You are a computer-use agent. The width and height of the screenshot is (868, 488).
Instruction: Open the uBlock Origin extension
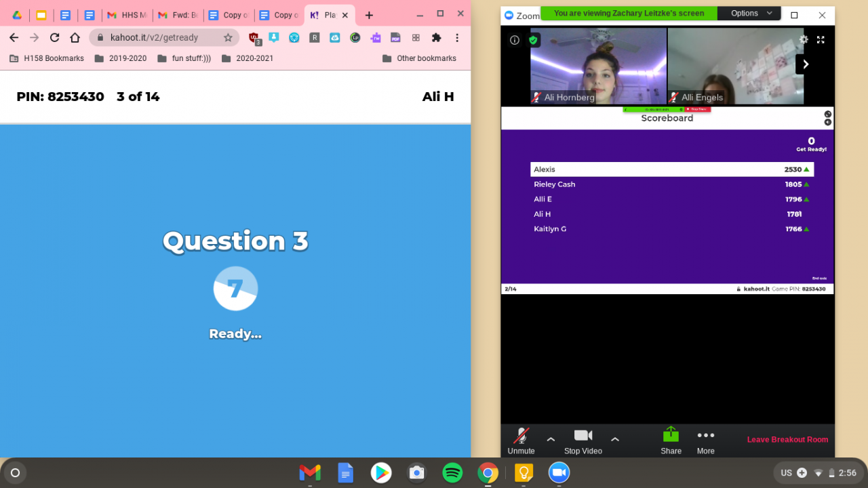254,38
